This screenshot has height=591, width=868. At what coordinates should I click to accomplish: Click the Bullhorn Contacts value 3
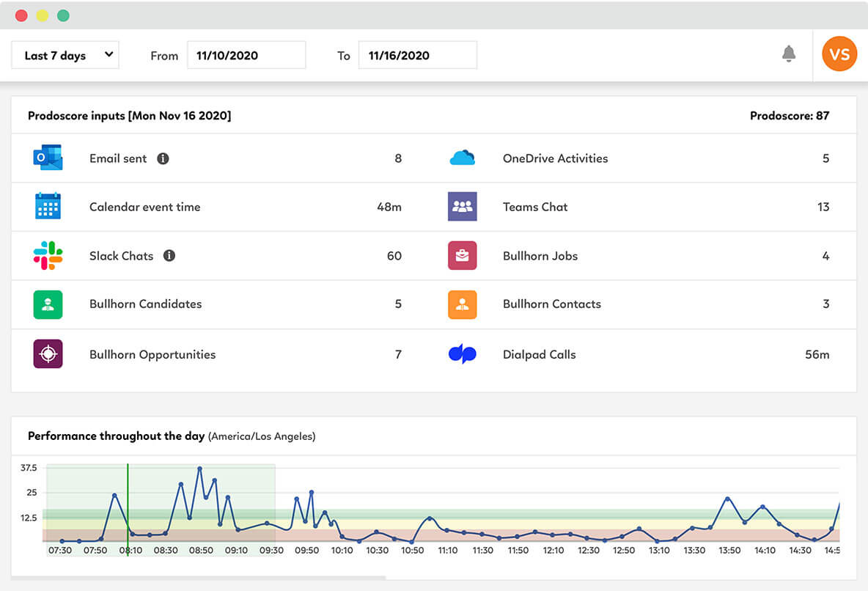826,304
